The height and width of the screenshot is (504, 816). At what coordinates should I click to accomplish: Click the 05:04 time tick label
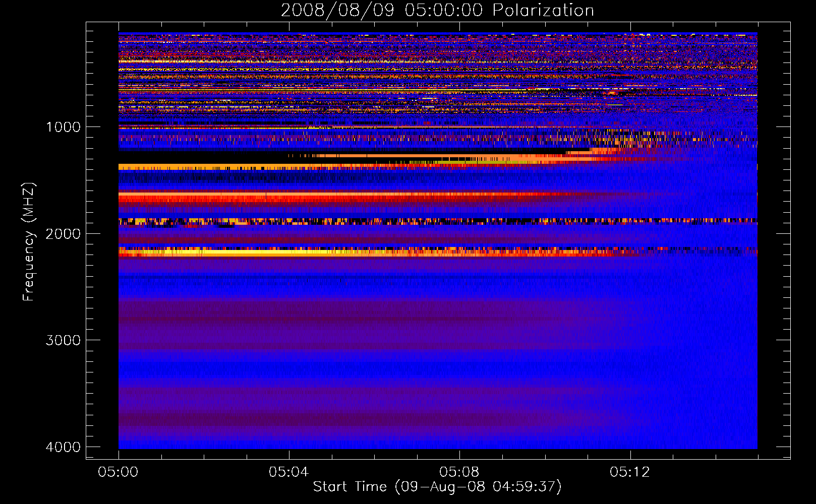pos(289,472)
